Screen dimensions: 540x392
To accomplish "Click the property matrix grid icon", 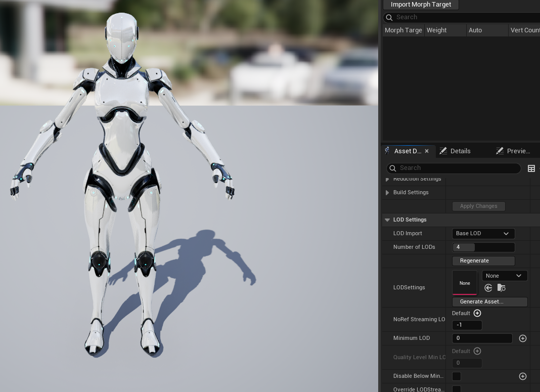I will pyautogui.click(x=531, y=168).
